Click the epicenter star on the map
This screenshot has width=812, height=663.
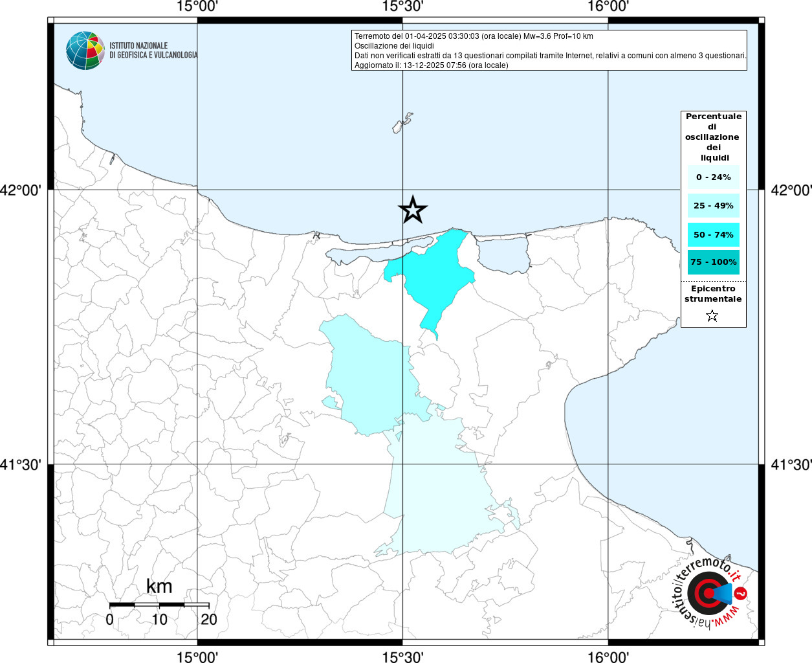coord(413,210)
